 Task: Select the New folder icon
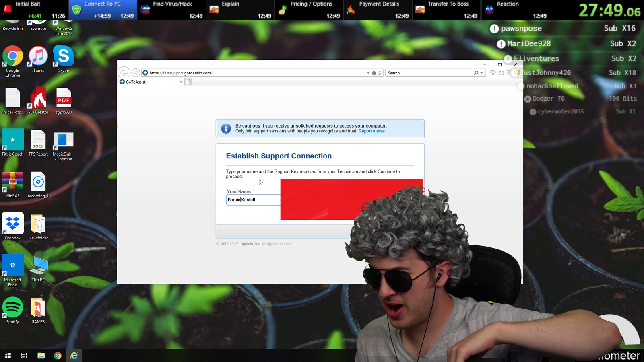(38, 227)
